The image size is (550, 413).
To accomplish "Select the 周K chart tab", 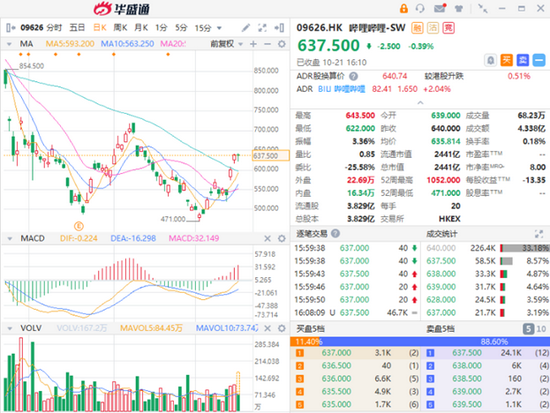I will coord(120,28).
